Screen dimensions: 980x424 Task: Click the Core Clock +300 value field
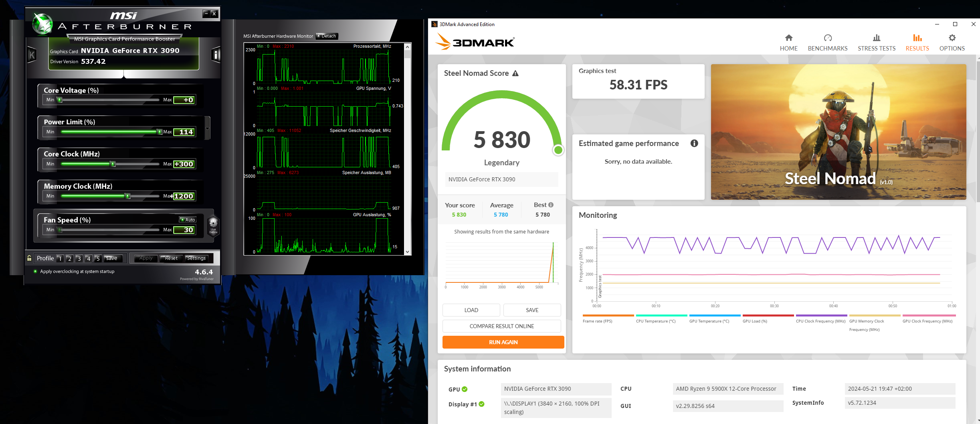click(x=184, y=164)
